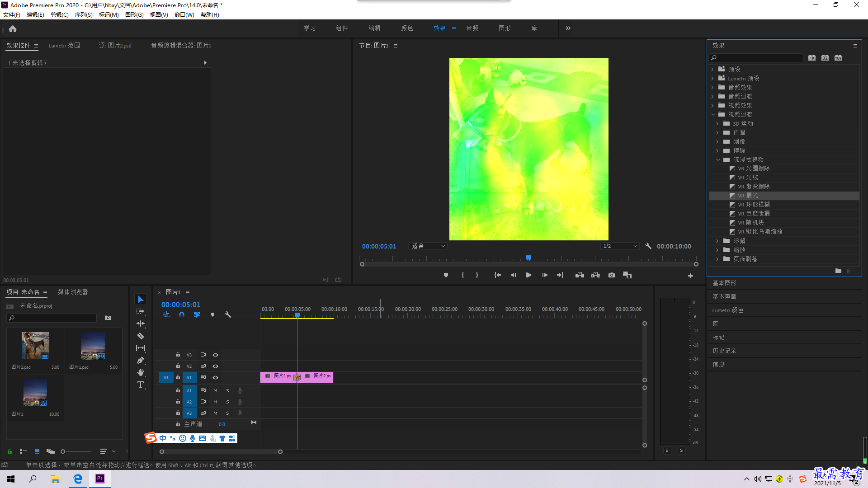Screen dimensions: 868x488
Task: Select the Razor tool
Action: tap(141, 336)
